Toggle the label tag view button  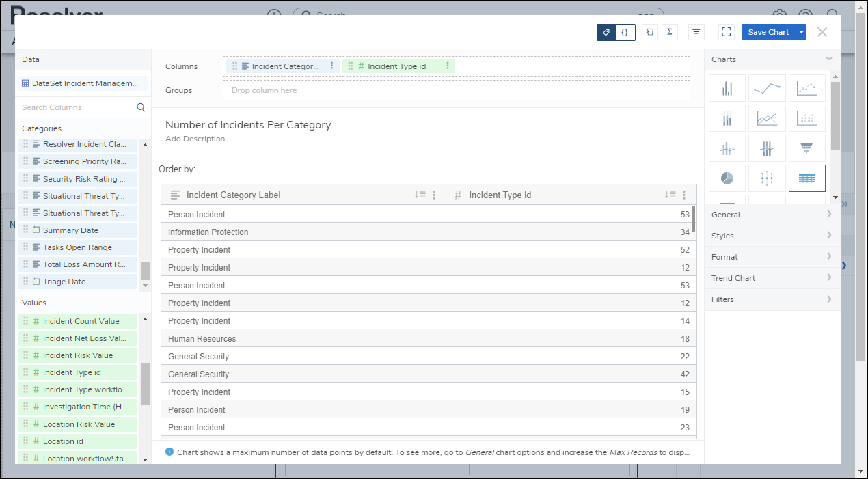pos(606,32)
